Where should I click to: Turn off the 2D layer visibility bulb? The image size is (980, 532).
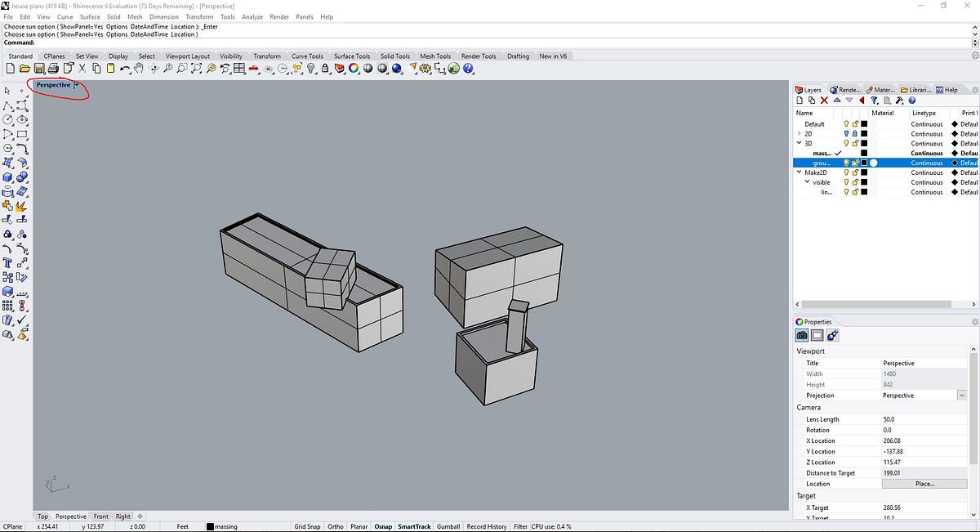point(846,133)
